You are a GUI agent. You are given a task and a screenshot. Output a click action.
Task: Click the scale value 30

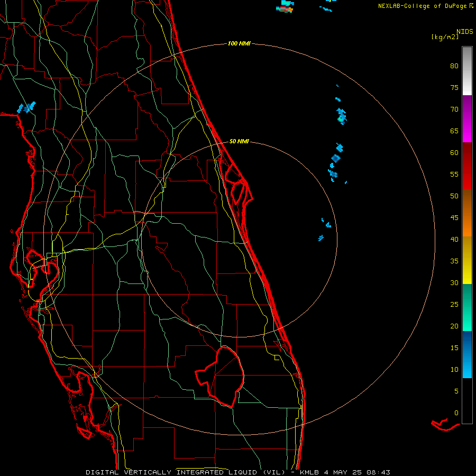pos(454,282)
